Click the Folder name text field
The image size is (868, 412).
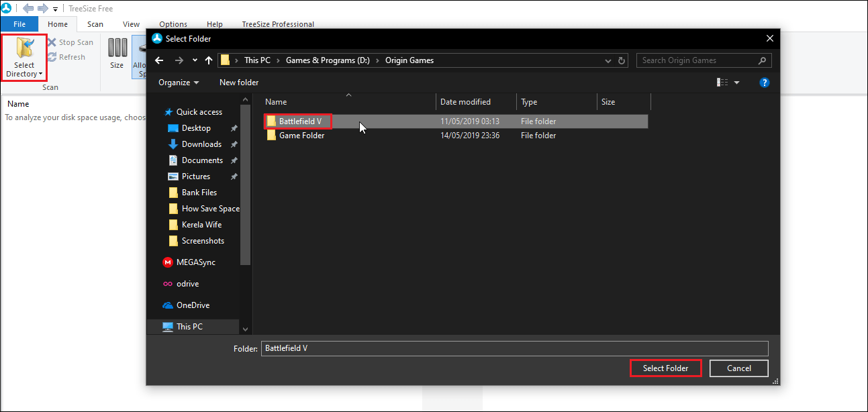point(514,348)
